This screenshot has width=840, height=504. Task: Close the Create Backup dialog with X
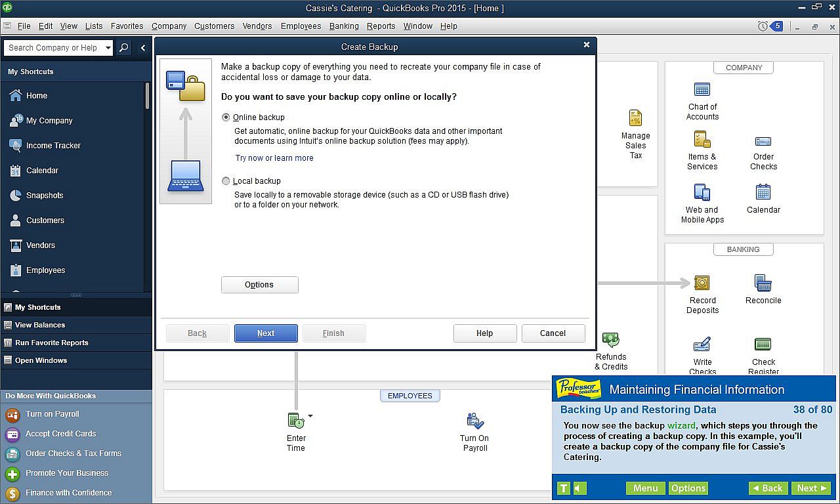587,45
